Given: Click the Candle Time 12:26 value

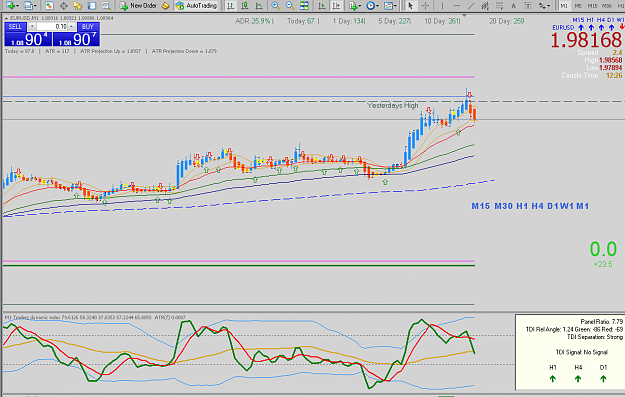Looking at the screenshot, I should click(614, 75).
